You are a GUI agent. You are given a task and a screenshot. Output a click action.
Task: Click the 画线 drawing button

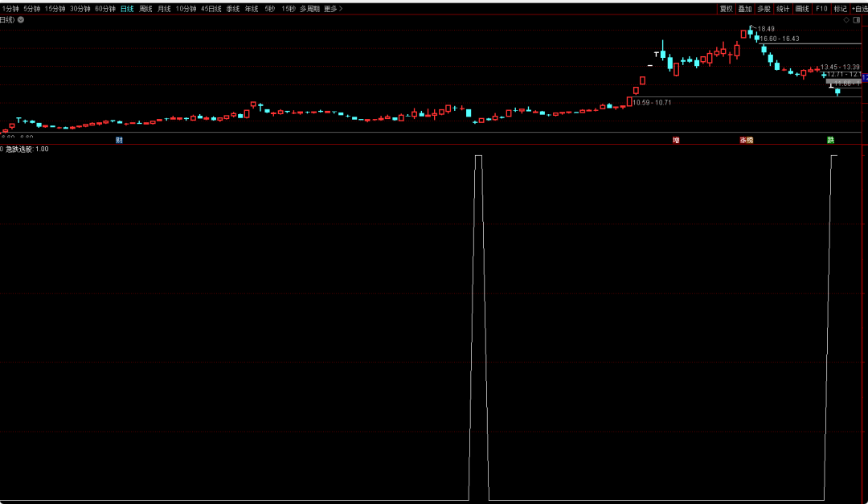coord(802,9)
